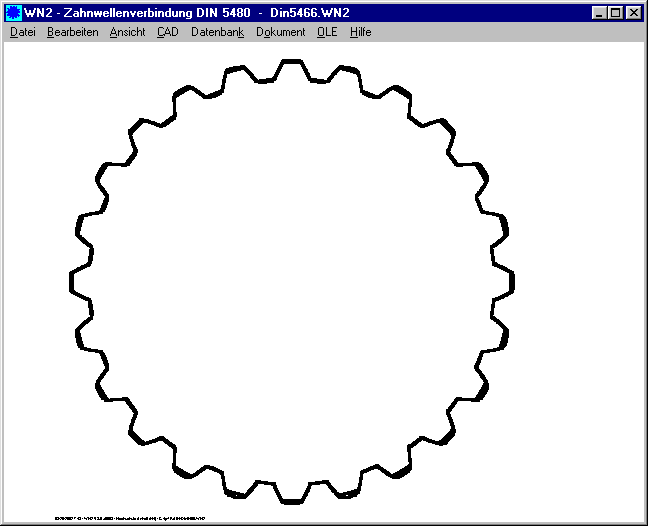Open the Hilfe menu

tap(360, 32)
